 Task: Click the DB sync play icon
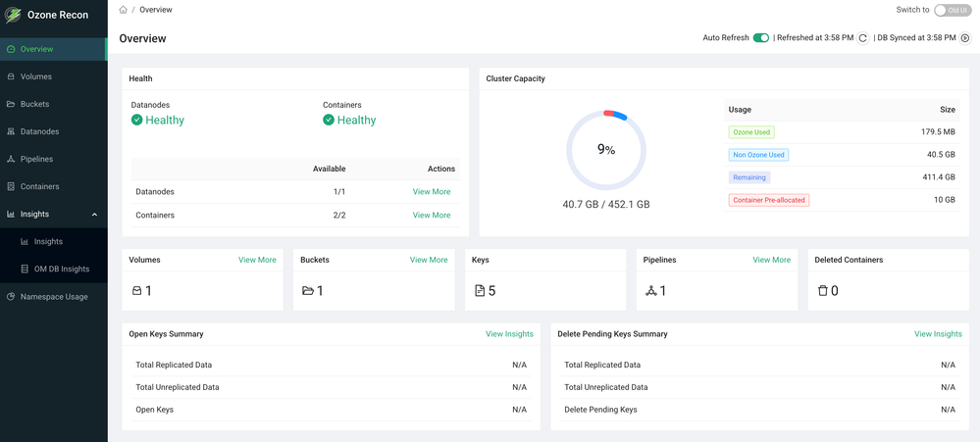pos(965,38)
